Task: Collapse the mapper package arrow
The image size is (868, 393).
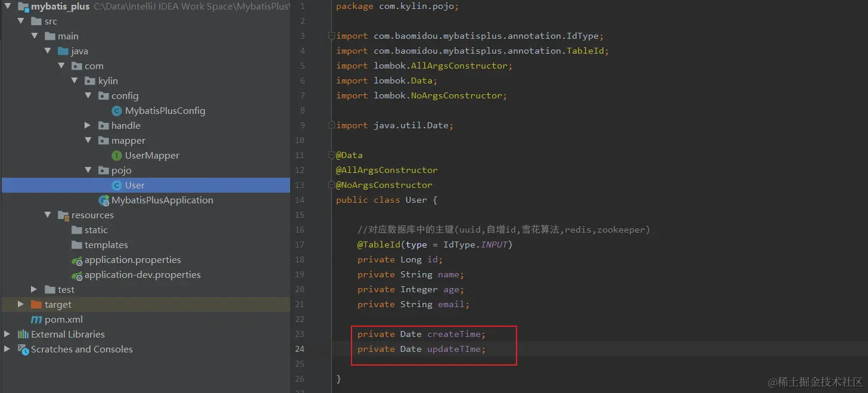Action: 88,141
